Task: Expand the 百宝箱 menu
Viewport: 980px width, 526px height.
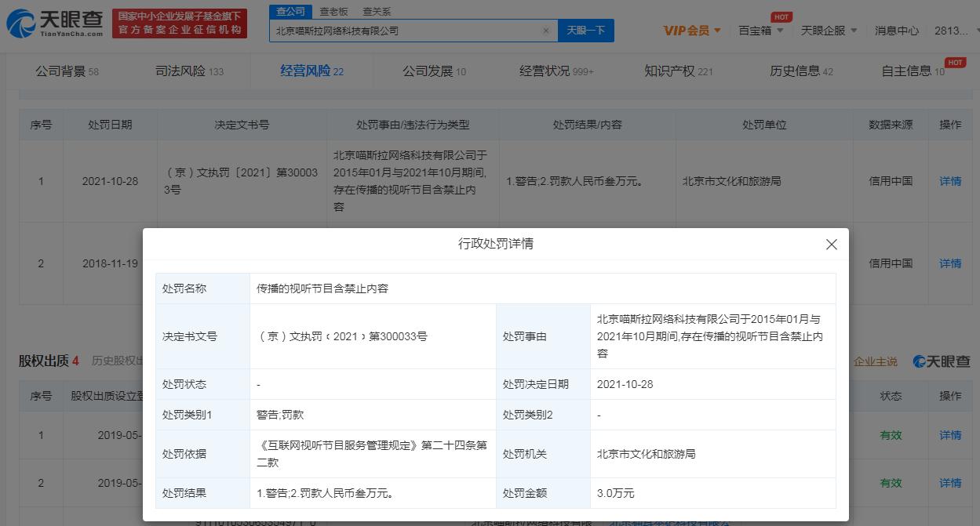Action: [x=760, y=31]
